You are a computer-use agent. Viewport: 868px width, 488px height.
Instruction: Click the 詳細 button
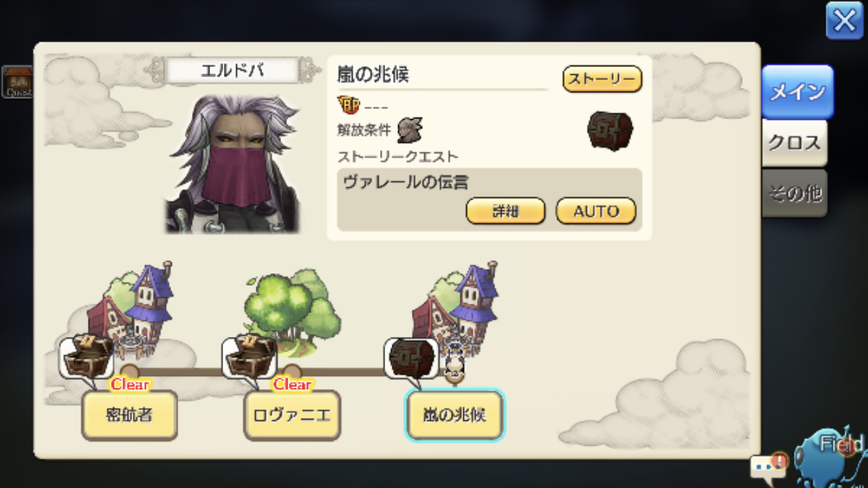pos(506,211)
